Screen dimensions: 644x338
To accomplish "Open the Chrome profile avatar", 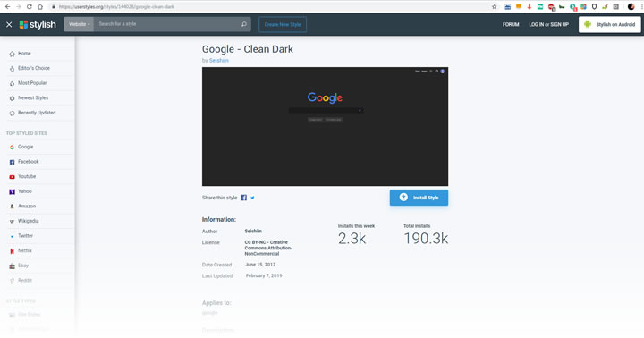I will point(631,6).
